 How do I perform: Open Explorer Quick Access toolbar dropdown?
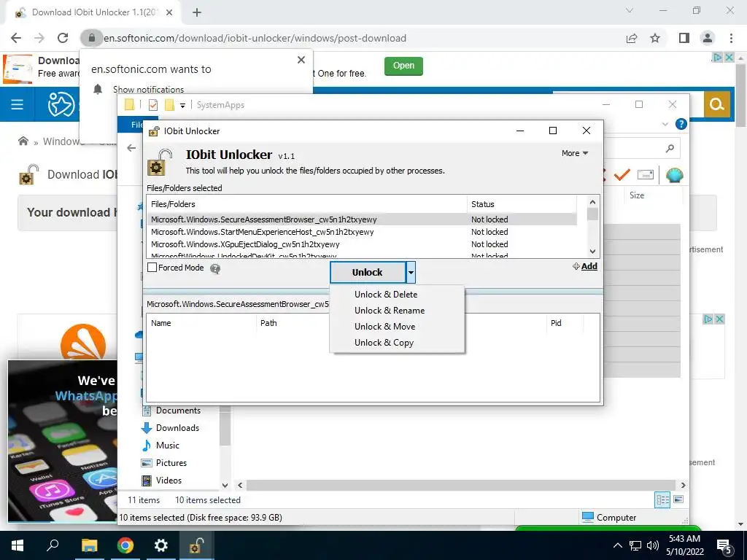click(x=182, y=105)
